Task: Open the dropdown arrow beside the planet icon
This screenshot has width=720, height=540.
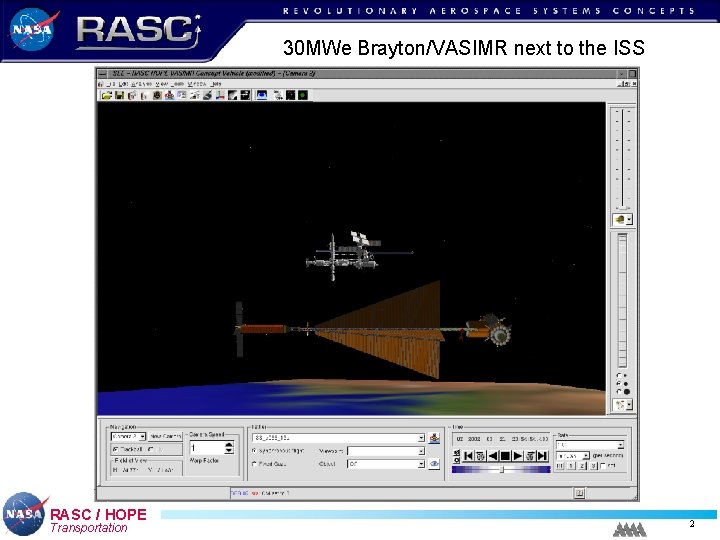Action: click(x=630, y=219)
